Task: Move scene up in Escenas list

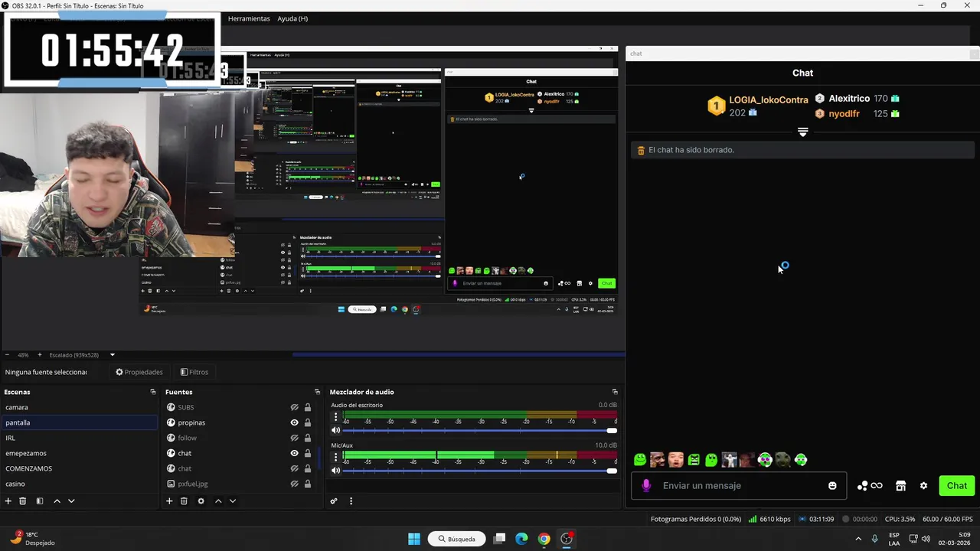Action: click(x=57, y=501)
